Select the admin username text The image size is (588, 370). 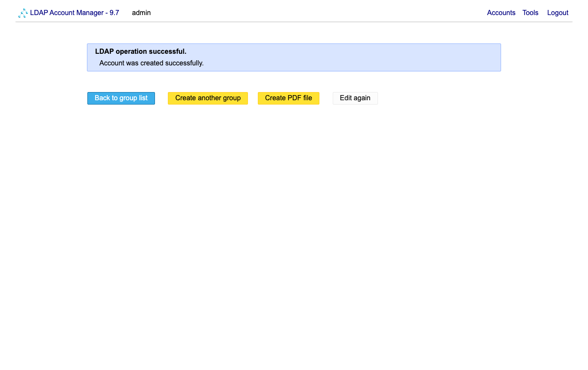click(x=141, y=13)
